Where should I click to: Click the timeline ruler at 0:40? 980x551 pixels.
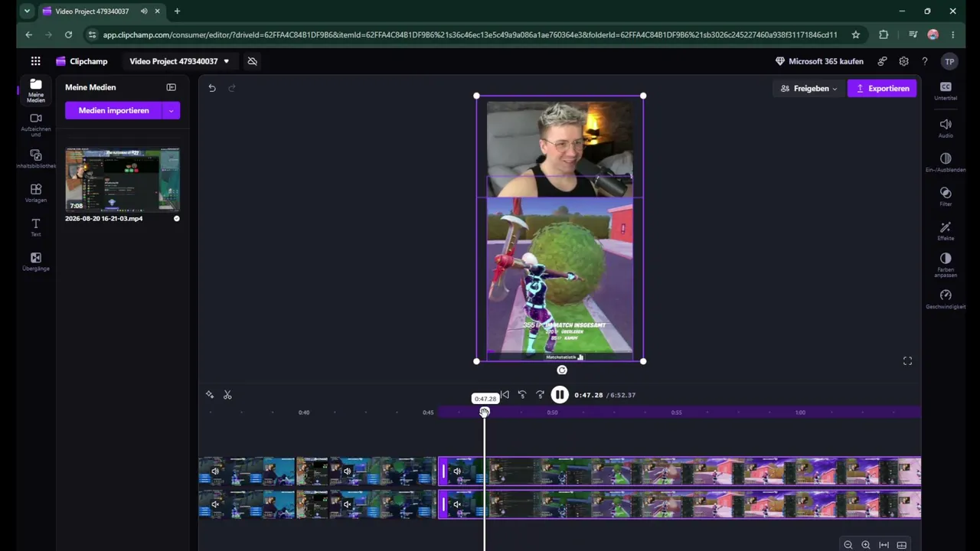pyautogui.click(x=304, y=412)
